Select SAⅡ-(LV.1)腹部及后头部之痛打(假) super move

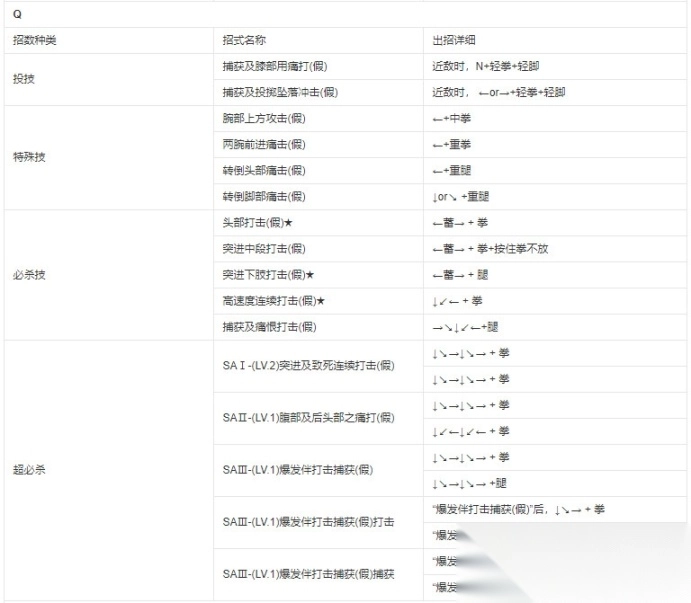(308, 417)
